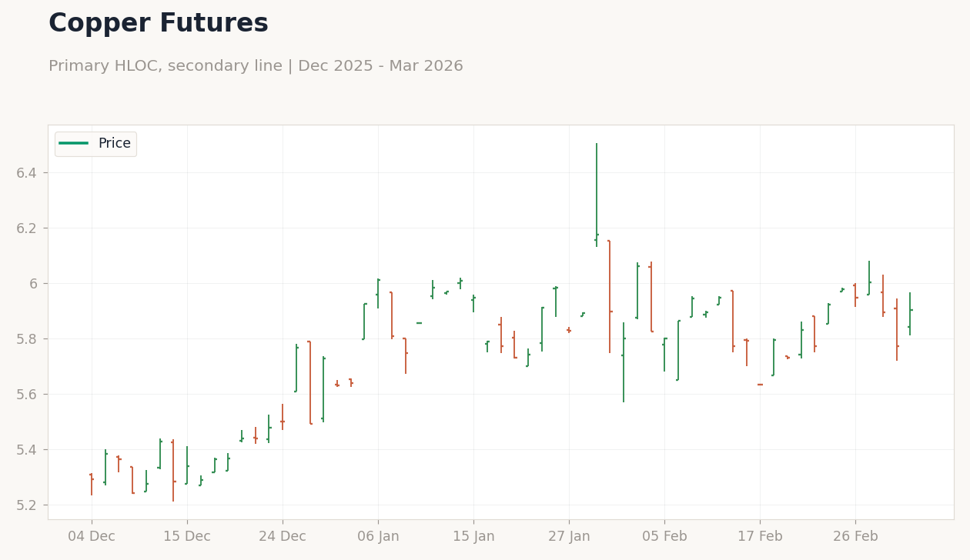
Task: Select the 5.4 price axis label
Action: pyautogui.click(x=28, y=450)
